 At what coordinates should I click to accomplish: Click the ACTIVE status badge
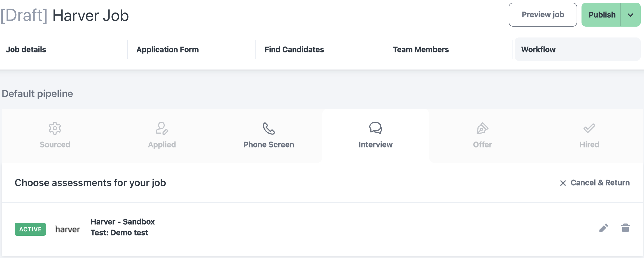click(x=30, y=229)
